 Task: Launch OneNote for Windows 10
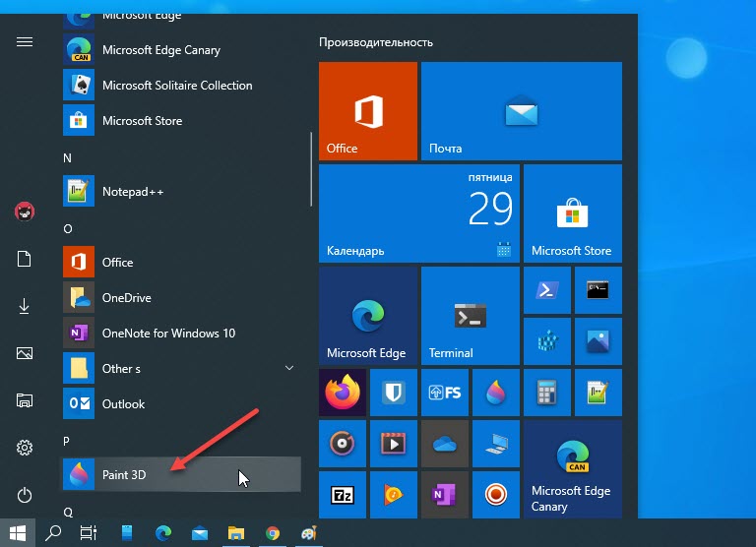[181, 333]
